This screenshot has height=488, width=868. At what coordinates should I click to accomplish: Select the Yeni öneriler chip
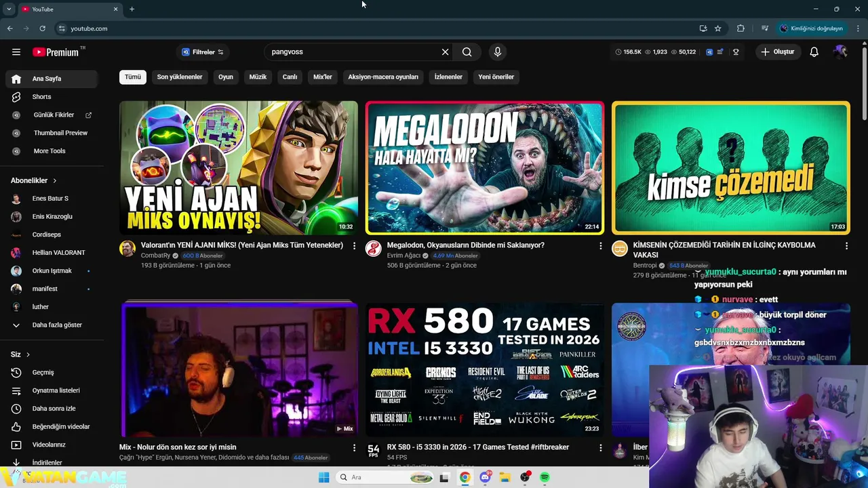point(496,77)
